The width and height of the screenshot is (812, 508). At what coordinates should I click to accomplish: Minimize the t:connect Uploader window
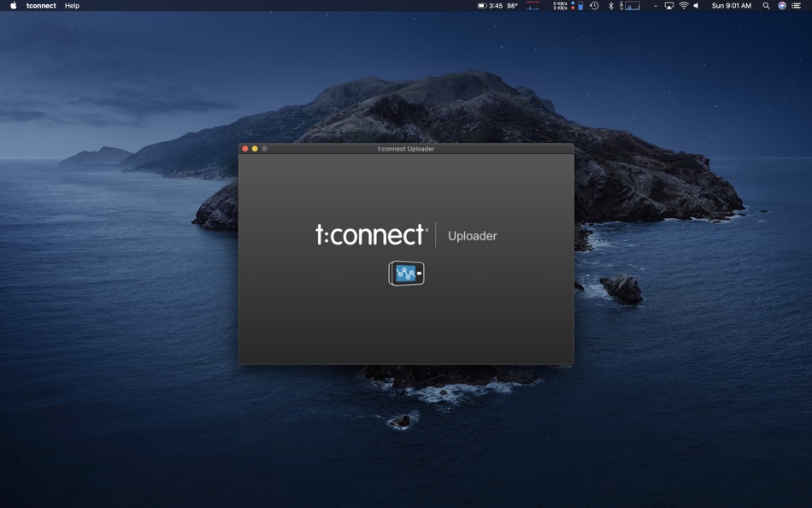coord(255,149)
